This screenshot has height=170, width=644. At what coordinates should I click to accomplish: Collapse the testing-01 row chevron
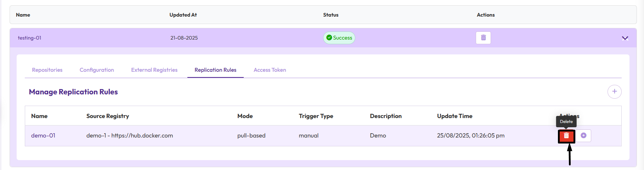pos(625,38)
